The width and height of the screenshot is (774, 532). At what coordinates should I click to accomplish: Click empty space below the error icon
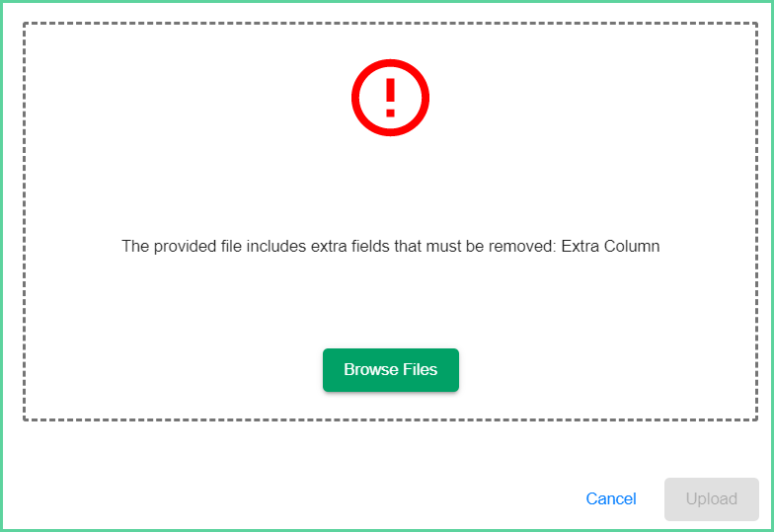click(390, 186)
